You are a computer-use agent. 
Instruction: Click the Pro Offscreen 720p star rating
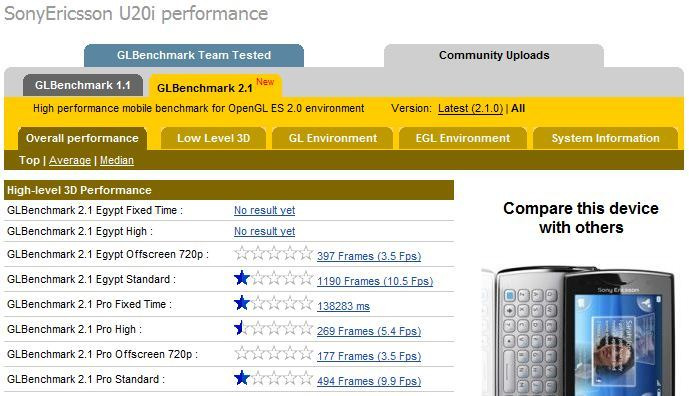274,353
